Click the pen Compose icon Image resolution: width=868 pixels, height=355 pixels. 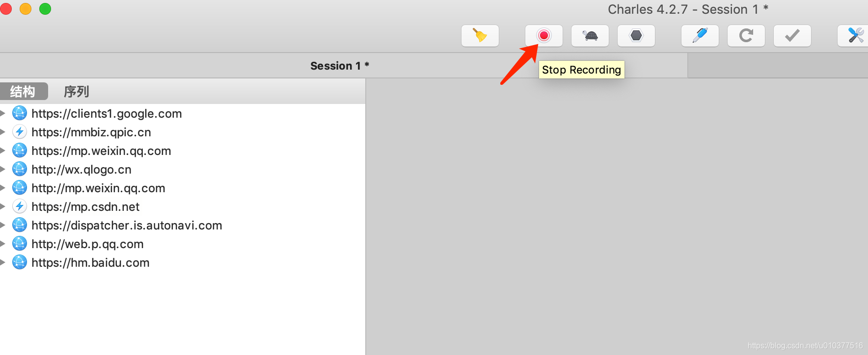(700, 36)
